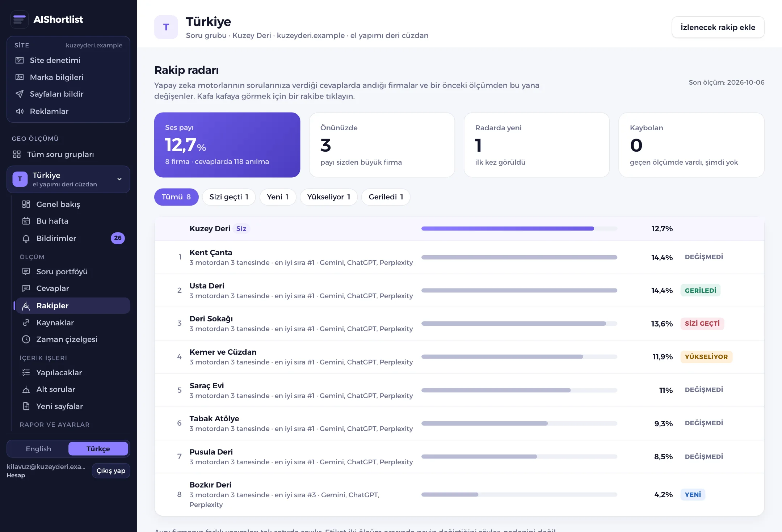Click the YÜKSELİYOR badge for Kemer ve Cüzdan
This screenshot has width=782, height=532.
pyautogui.click(x=706, y=357)
